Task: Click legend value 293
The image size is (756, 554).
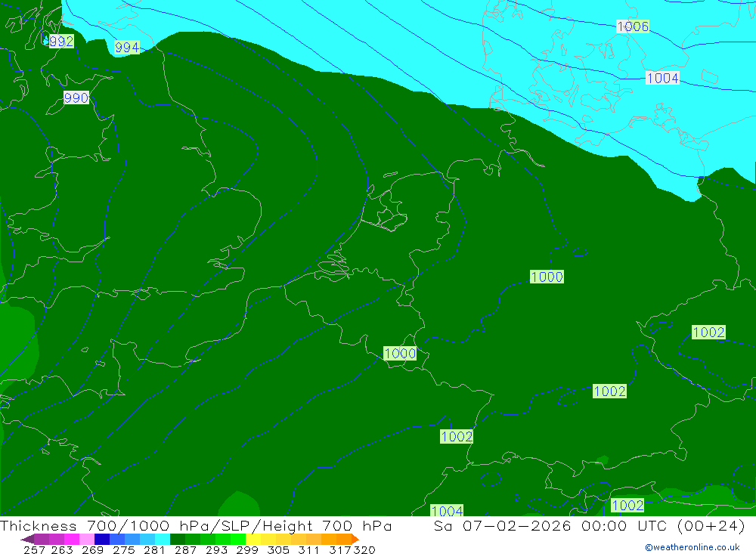Action: click(x=216, y=549)
